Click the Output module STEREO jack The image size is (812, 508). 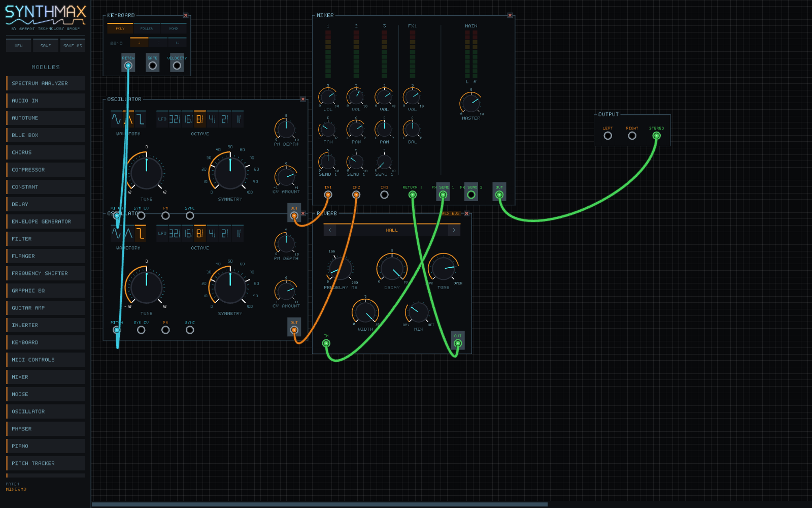coord(656,136)
